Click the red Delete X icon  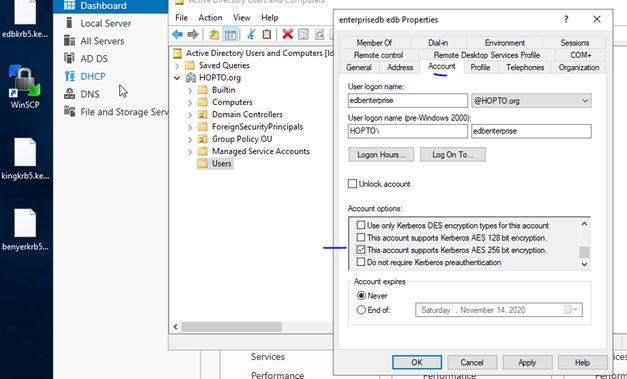click(287, 34)
